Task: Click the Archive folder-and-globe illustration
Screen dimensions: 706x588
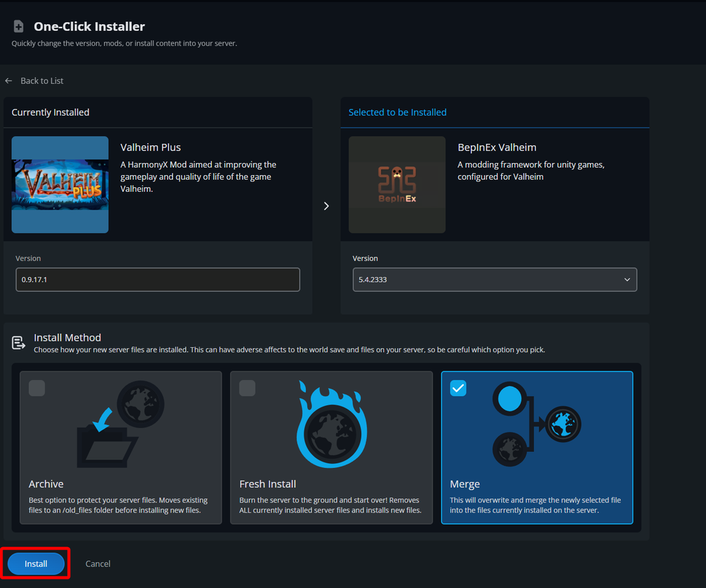Action: pyautogui.click(x=121, y=424)
